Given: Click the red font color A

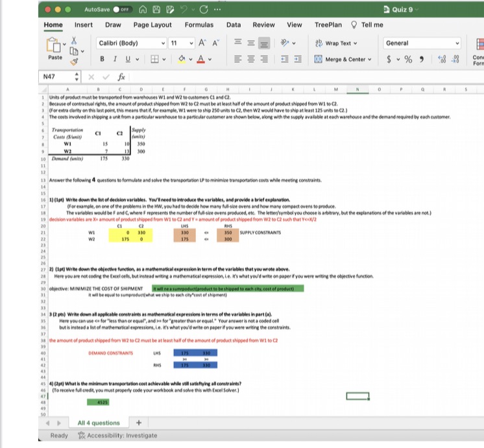Looking at the screenshot, I should click(x=201, y=59).
